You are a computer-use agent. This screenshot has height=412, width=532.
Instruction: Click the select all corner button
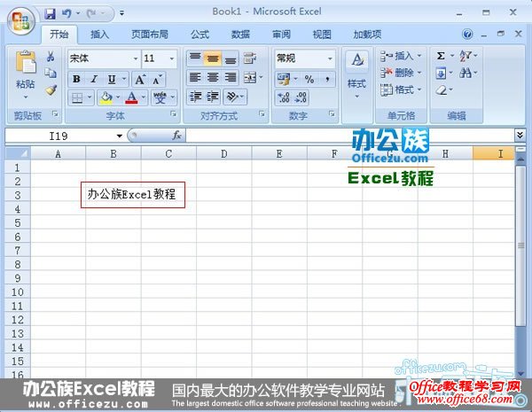[18, 153]
